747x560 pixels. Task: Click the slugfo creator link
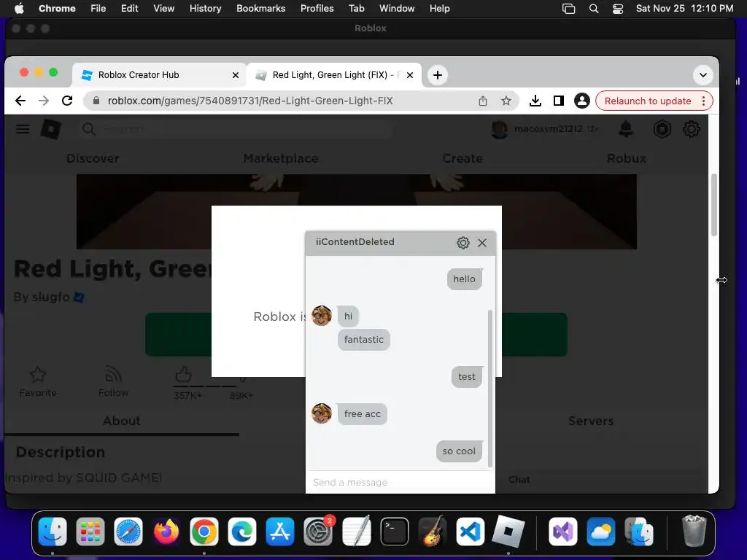click(x=50, y=297)
